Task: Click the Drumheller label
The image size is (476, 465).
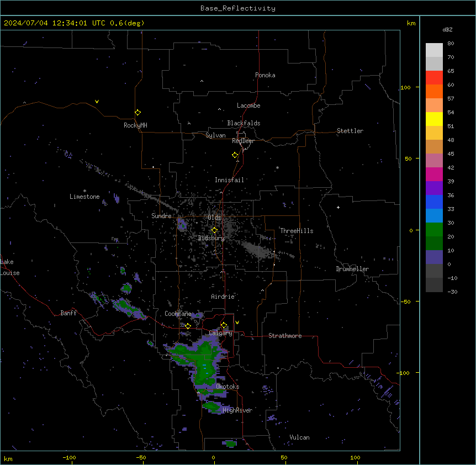Action: point(352,269)
